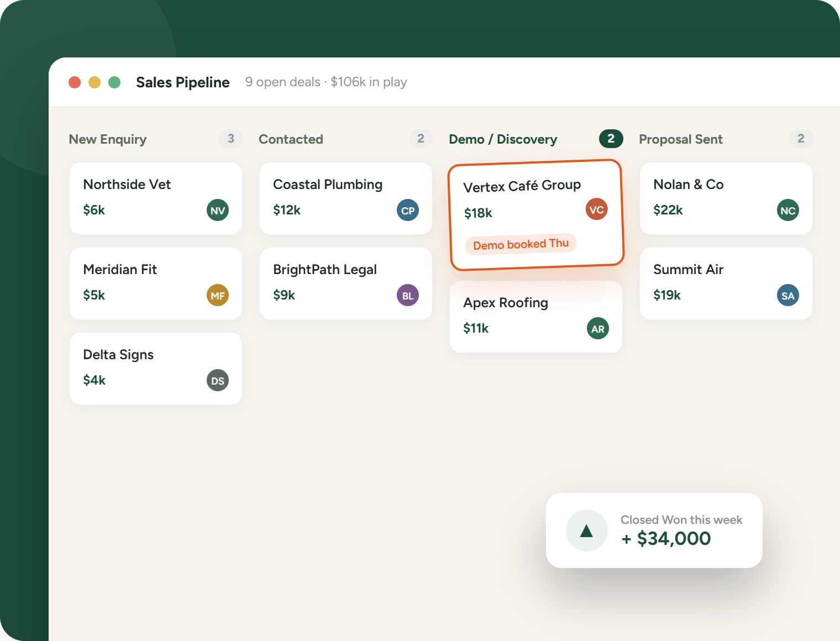This screenshot has height=641, width=840.
Task: Click the + $34,000 amount
Action: pyautogui.click(x=666, y=538)
